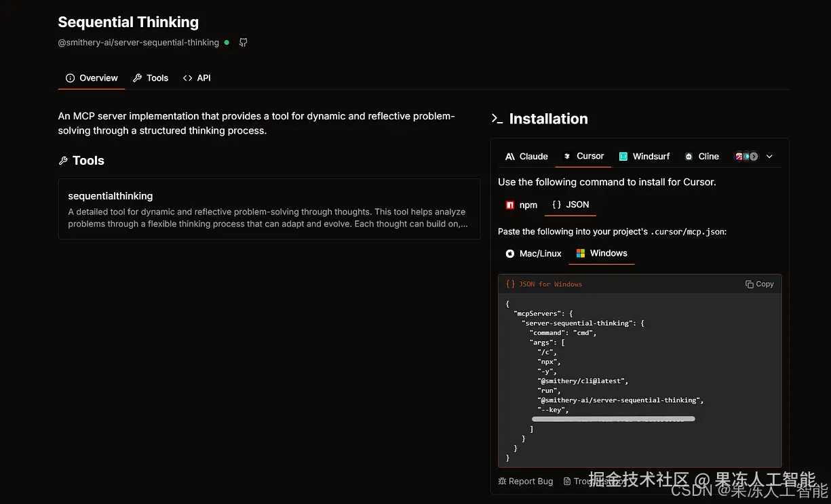
Task: Copy the JSON for Windows snippet
Action: tap(759, 284)
